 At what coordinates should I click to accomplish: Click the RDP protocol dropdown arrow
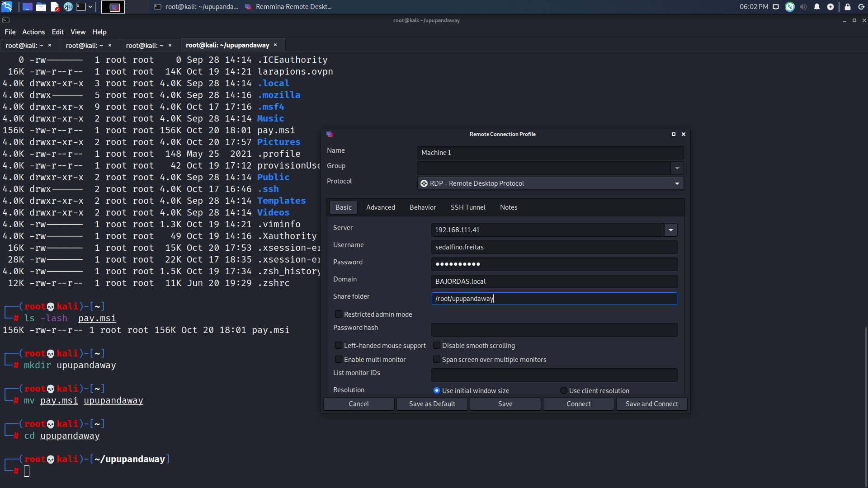(677, 183)
